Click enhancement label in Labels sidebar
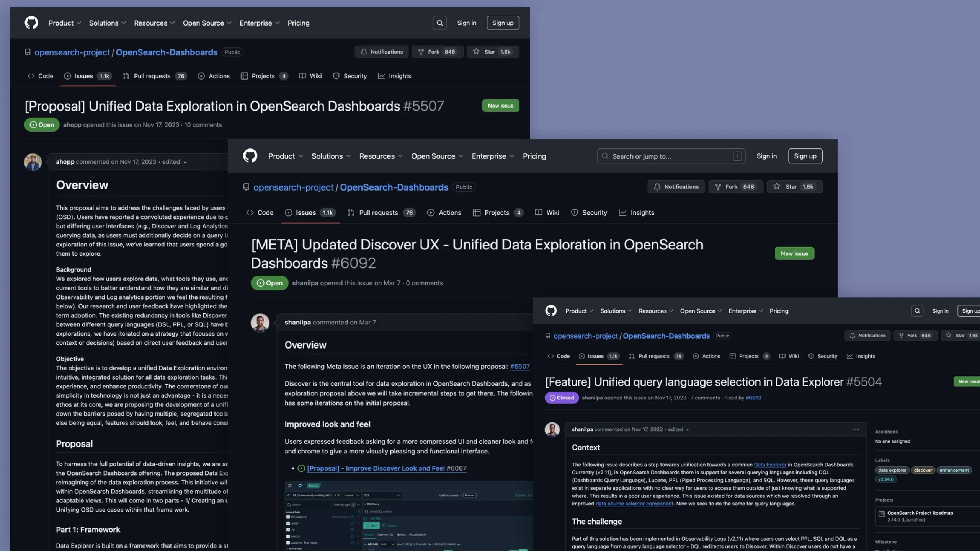 pos(954,470)
